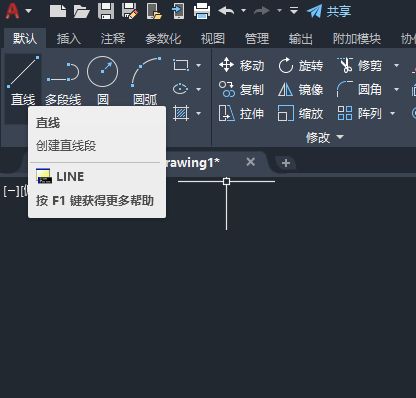Click the 旋转 rotate tool
The height and width of the screenshot is (398, 416).
(300, 65)
